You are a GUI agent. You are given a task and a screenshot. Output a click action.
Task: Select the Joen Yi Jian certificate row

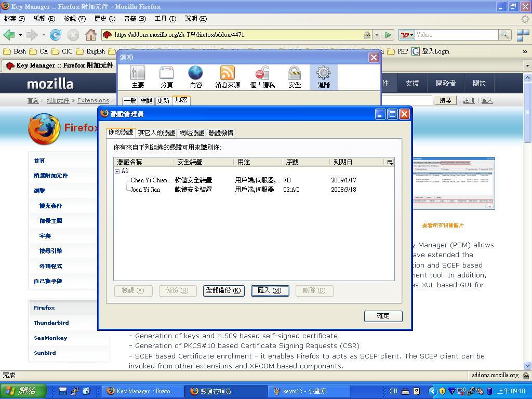coord(254,190)
